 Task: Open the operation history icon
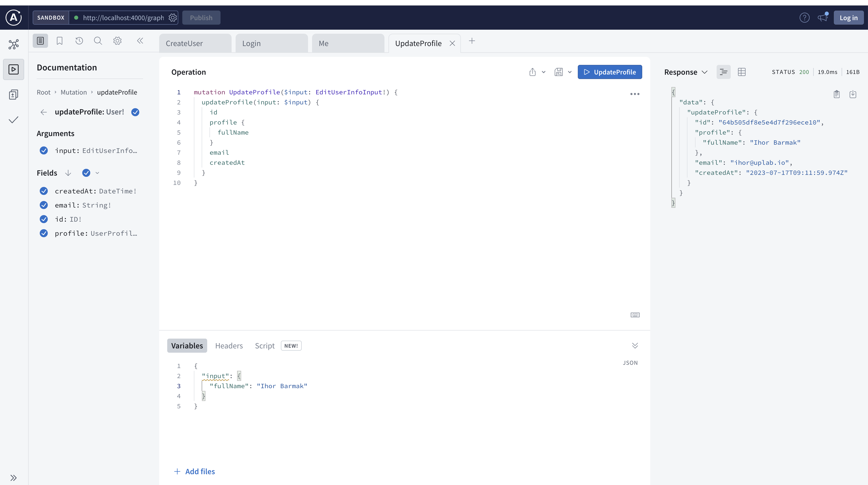pos(79,41)
